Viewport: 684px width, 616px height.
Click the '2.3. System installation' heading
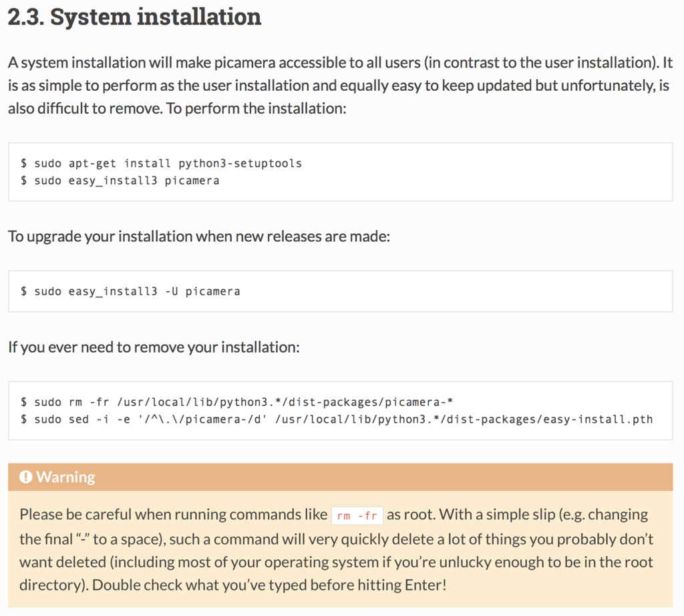pos(134,17)
